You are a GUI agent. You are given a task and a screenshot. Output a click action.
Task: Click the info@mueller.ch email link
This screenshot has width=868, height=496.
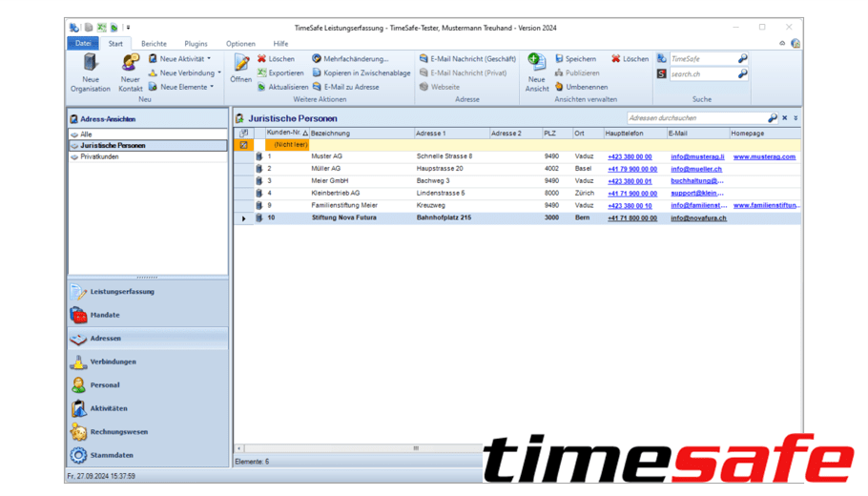click(695, 169)
